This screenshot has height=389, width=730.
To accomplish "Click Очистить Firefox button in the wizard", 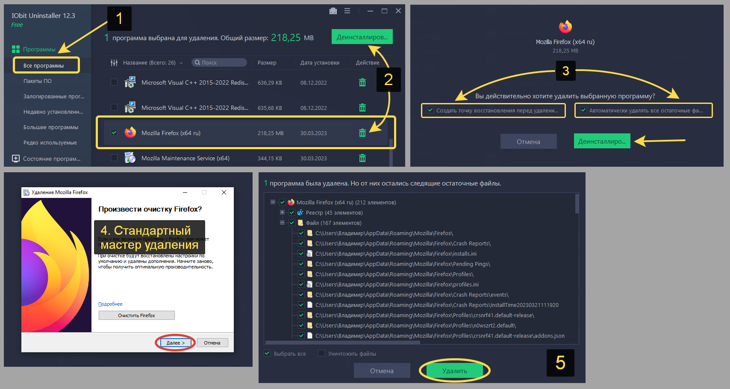I will coord(136,315).
